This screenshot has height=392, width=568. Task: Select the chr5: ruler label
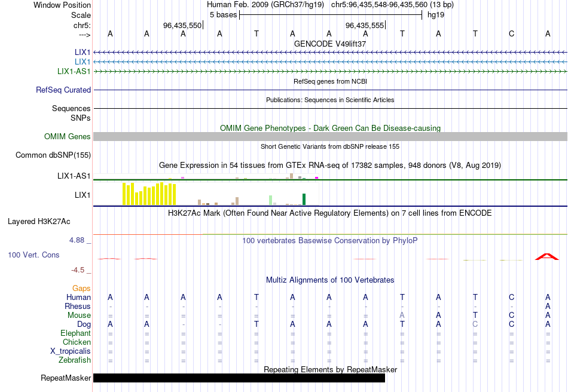pyautogui.click(x=82, y=25)
